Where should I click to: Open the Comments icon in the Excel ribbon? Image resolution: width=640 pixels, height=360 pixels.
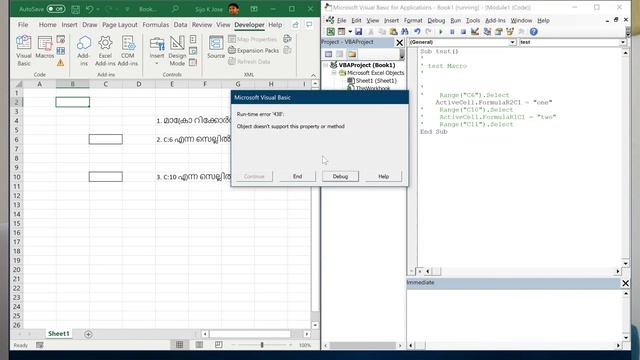(x=309, y=25)
